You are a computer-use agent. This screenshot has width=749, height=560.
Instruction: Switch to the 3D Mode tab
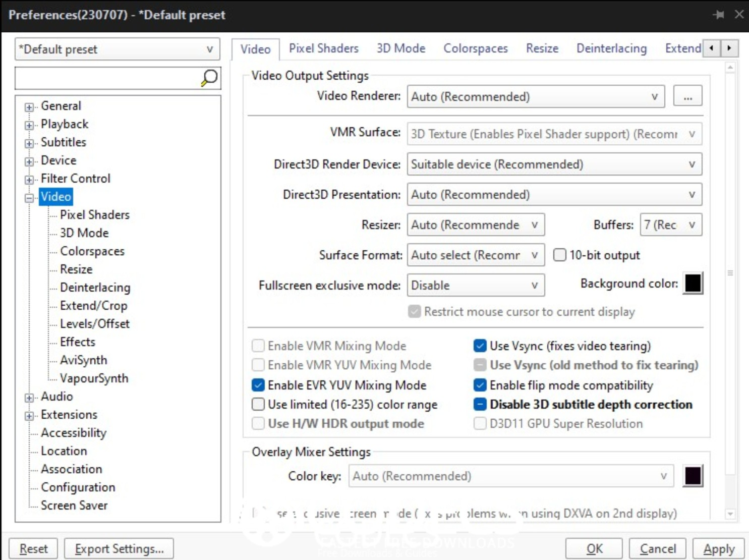click(401, 48)
